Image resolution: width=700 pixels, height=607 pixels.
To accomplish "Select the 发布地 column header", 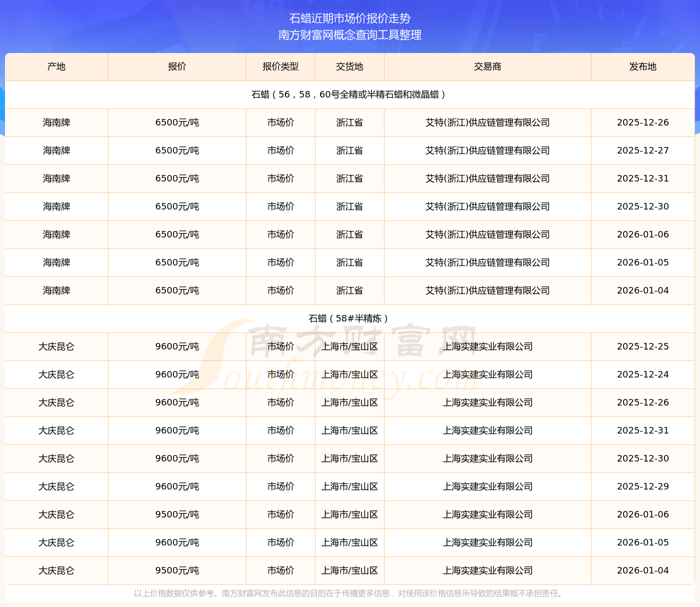I will click(642, 66).
